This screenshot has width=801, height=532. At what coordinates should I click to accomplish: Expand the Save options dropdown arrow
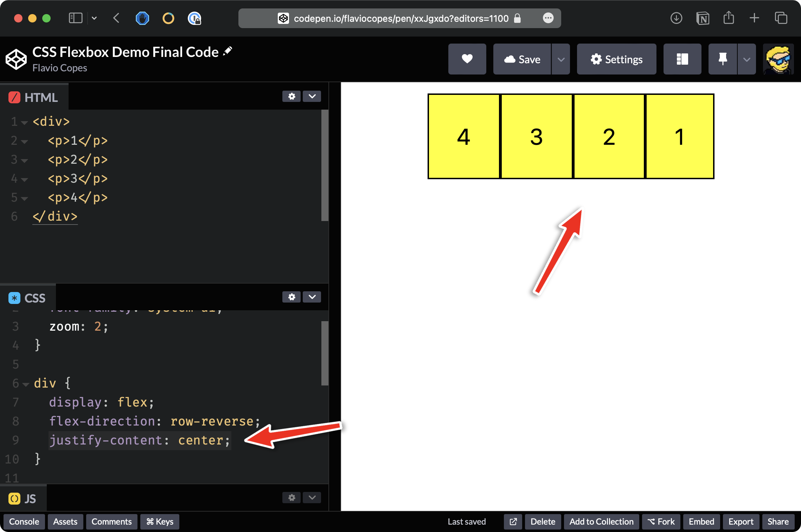pyautogui.click(x=561, y=59)
